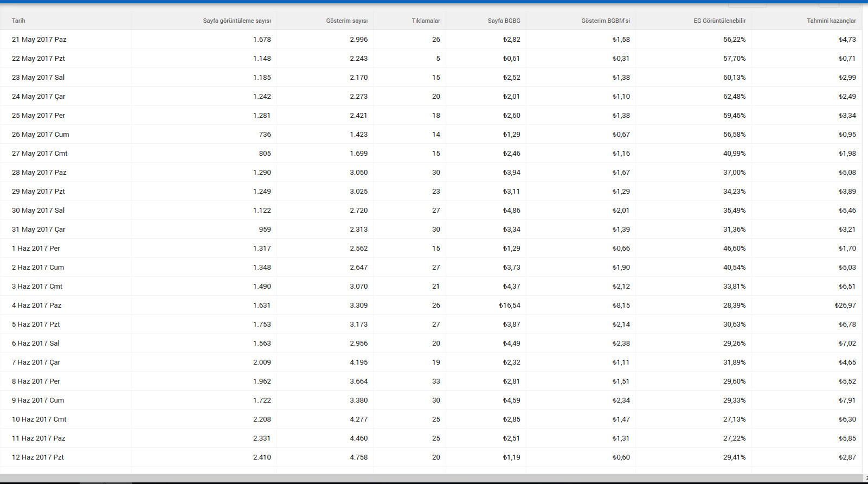Sort by EG Görüntülenebilir column header

tap(720, 21)
